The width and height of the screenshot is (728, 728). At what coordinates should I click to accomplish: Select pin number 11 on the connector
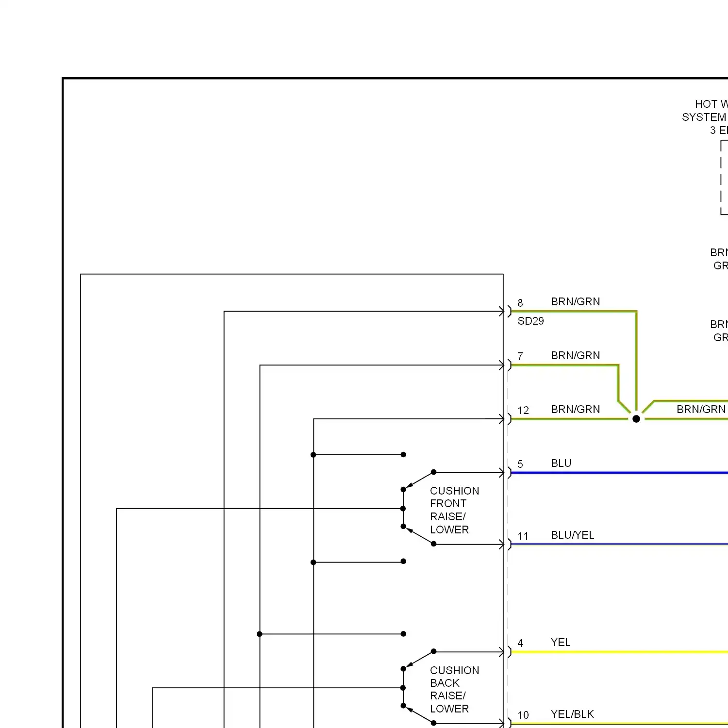click(523, 536)
